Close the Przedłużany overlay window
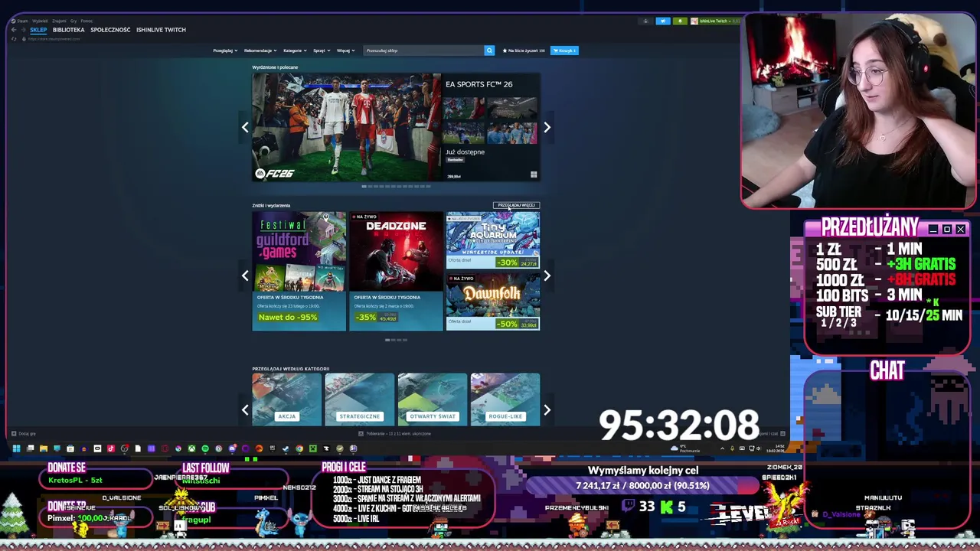The height and width of the screenshot is (551, 980). 960,230
